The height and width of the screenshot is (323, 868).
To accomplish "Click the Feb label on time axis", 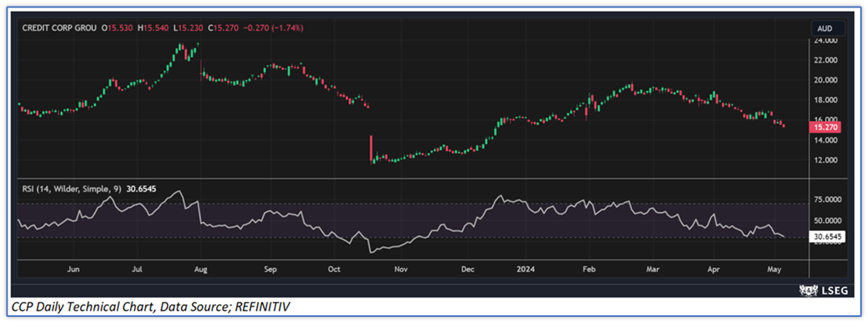I will point(588,269).
